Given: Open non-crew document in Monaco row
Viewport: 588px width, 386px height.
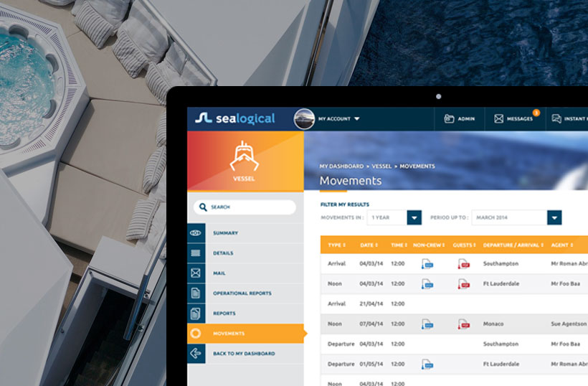Looking at the screenshot, I should tap(427, 324).
